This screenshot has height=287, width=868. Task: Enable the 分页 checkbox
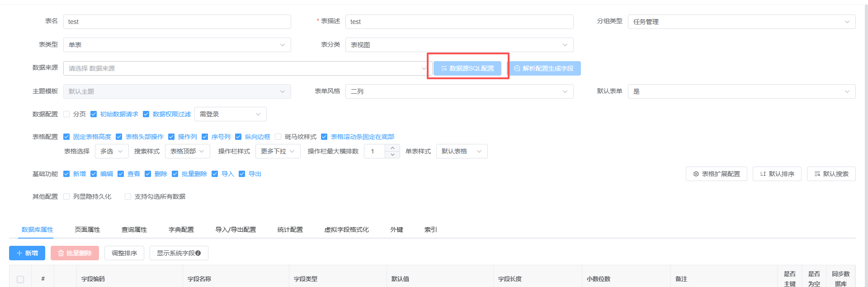click(66, 115)
